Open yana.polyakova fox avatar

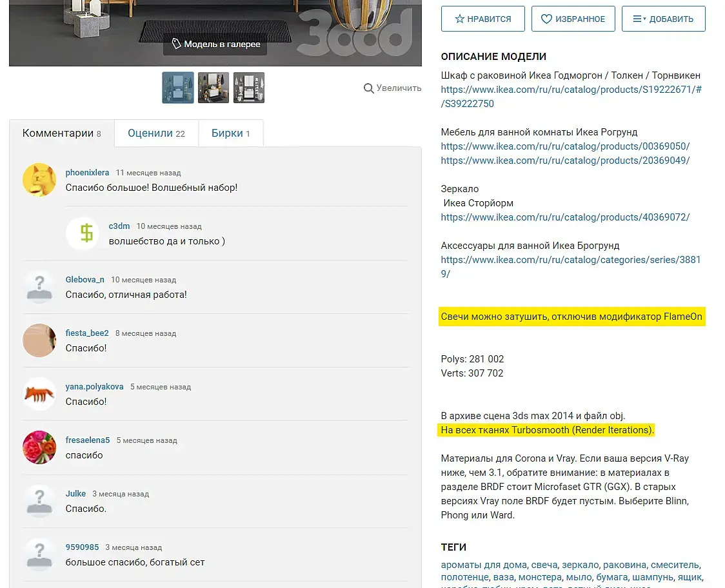pos(39,394)
